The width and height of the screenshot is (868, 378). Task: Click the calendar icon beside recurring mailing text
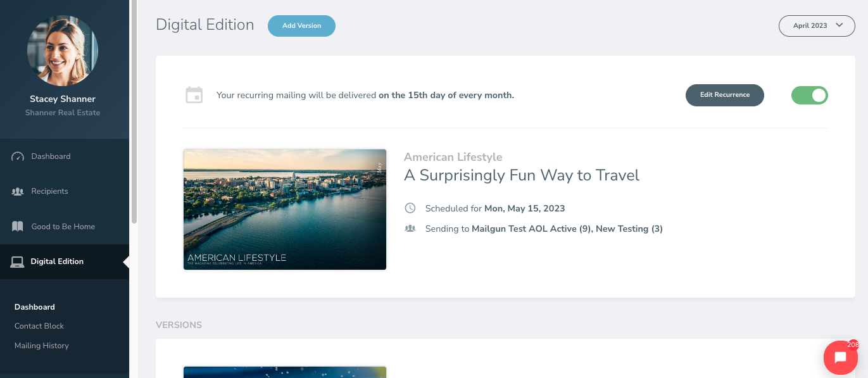[194, 95]
